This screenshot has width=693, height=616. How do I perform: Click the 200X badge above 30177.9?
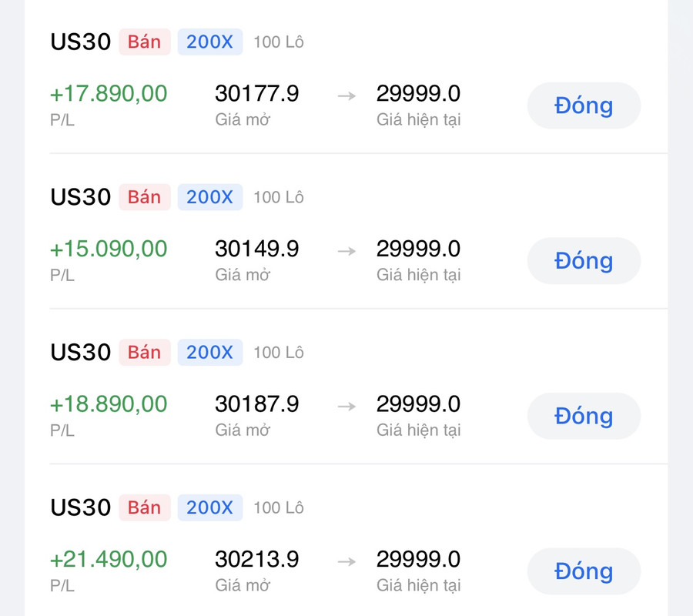[x=209, y=42]
